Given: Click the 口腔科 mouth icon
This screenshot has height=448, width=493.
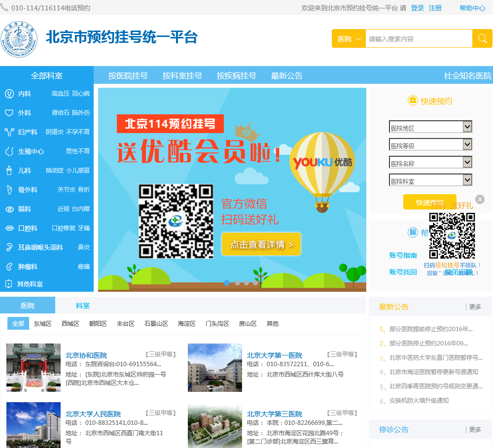Looking at the screenshot, I should (9, 228).
